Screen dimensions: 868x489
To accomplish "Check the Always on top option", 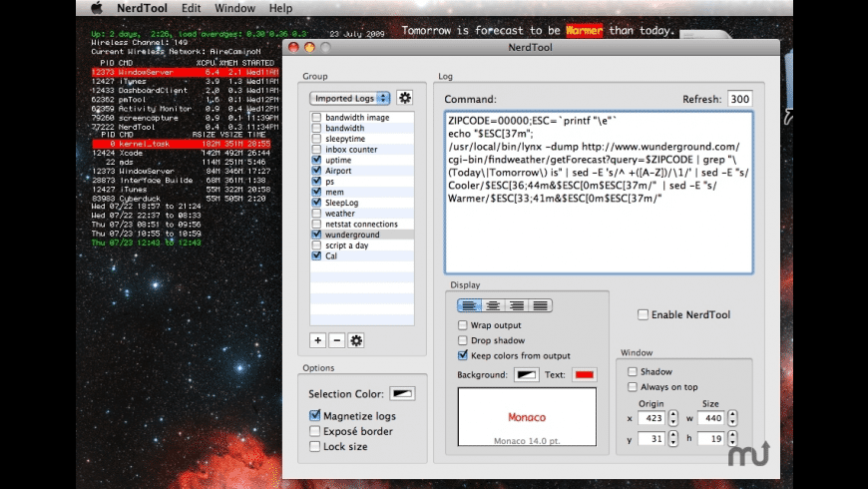I will click(633, 387).
